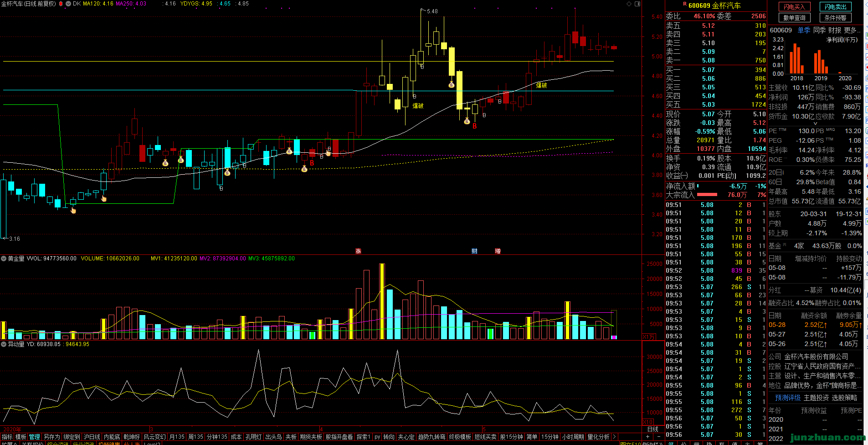Viewport: 868px width, 445px height.
Task: Click the 买五 5.03 order book row
Action: 716,104
